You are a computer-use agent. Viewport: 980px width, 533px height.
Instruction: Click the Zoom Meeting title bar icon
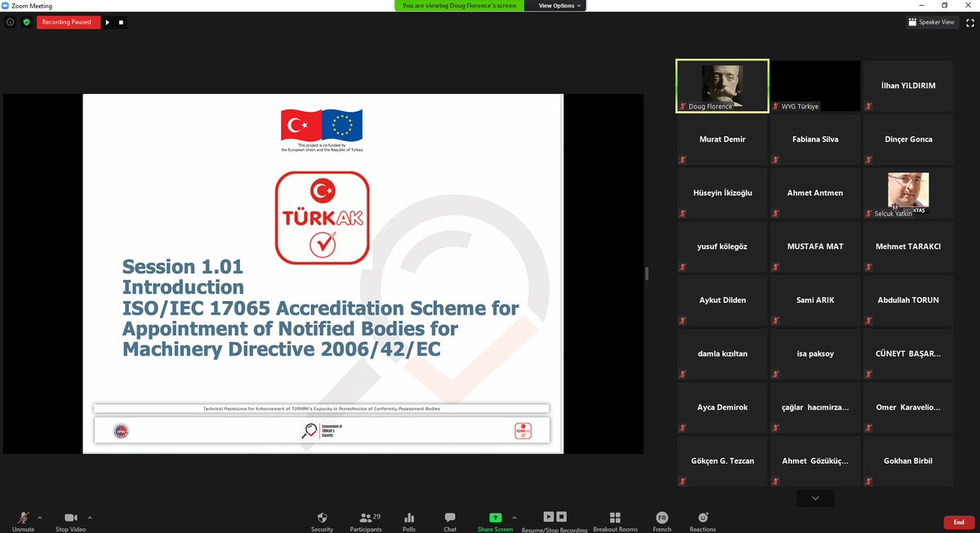point(6,6)
